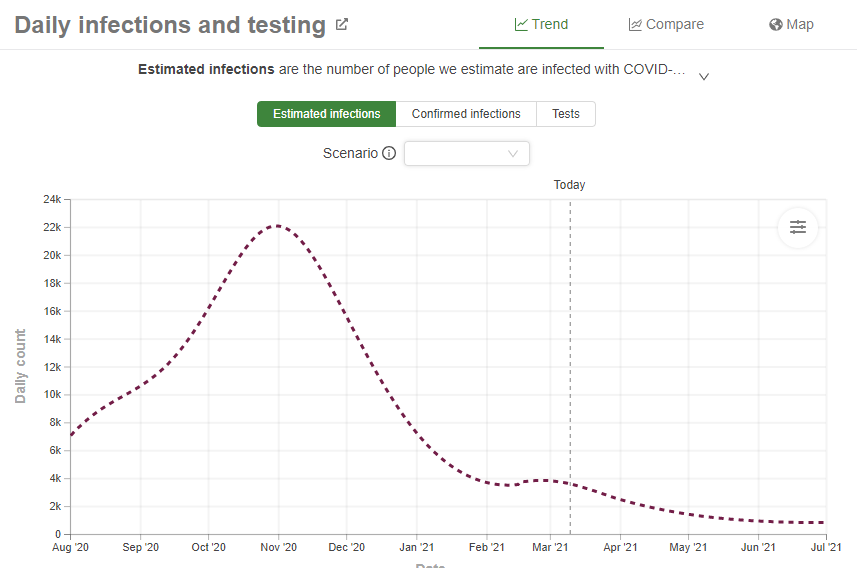Select the Estimated infections toggle button
Screen dimensions: 857x568
(327, 114)
